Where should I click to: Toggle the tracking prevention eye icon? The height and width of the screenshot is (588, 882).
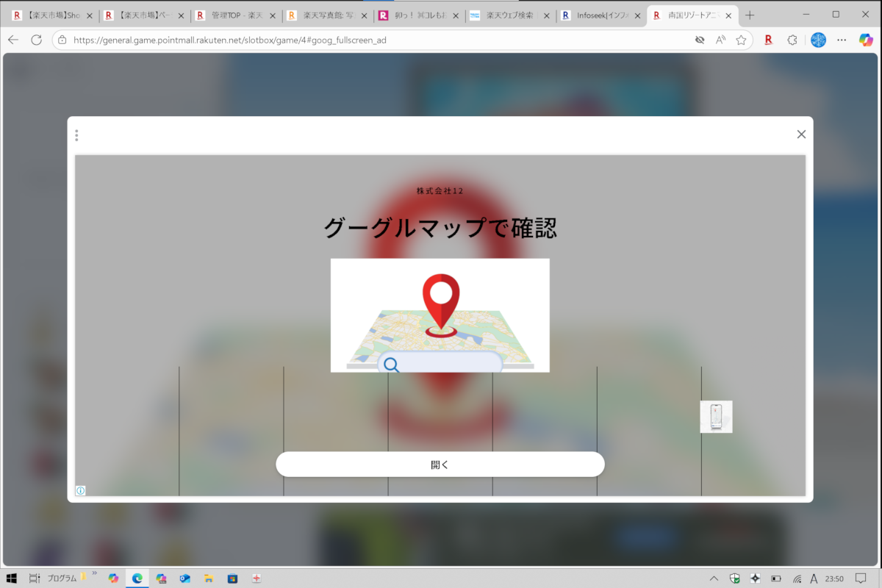[700, 40]
